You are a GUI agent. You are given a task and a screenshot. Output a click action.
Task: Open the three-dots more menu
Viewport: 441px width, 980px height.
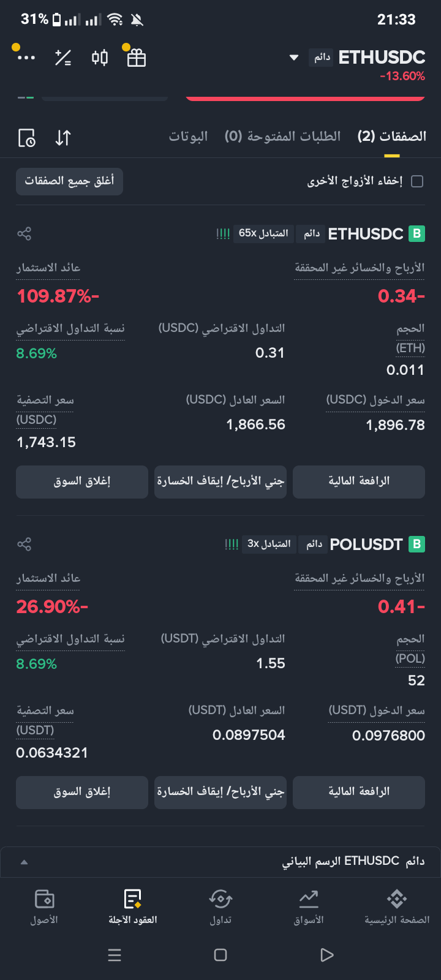26,58
